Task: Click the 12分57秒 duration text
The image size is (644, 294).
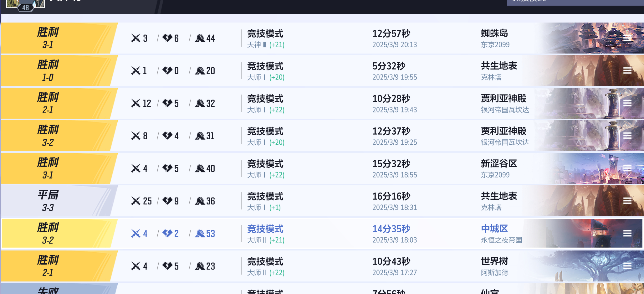Action: [391, 33]
